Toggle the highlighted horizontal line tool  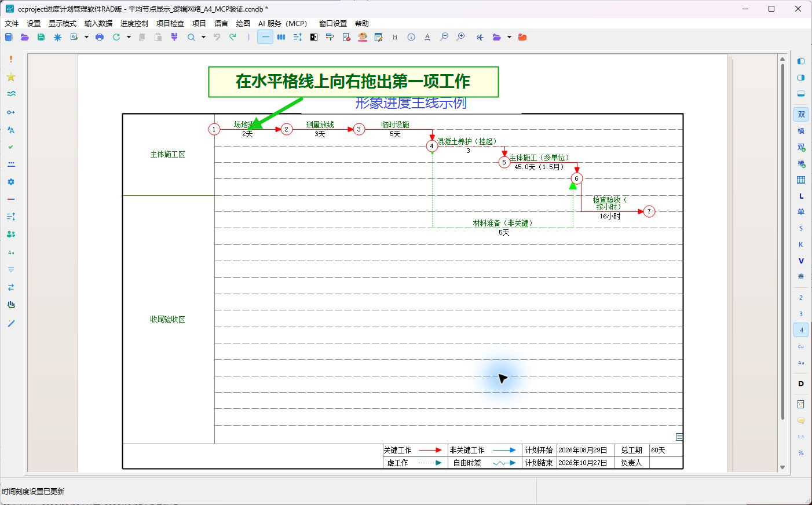tap(265, 37)
